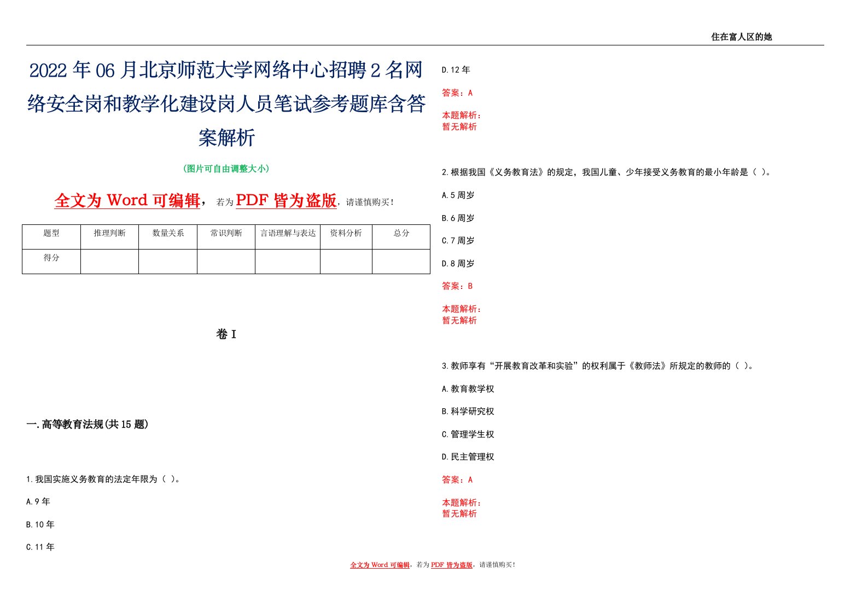Click green note 图片可自由调整大小
Viewport: 868px width, 614px height.
226,169
